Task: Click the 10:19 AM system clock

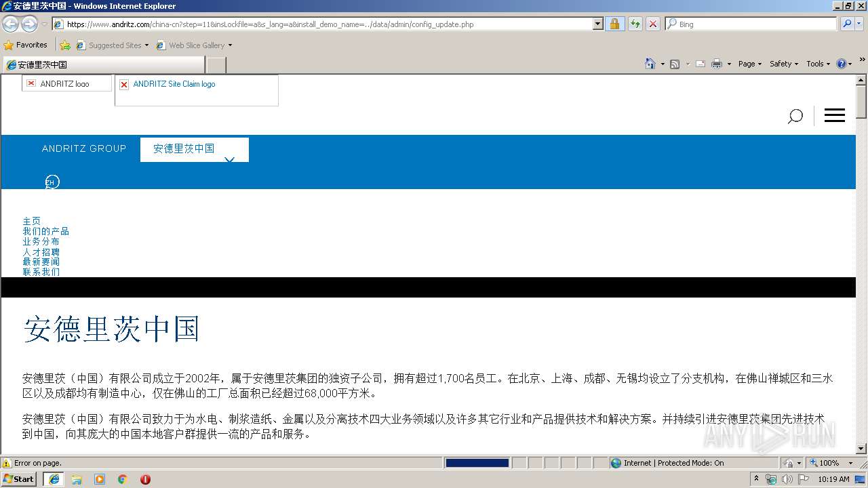Action: [833, 479]
